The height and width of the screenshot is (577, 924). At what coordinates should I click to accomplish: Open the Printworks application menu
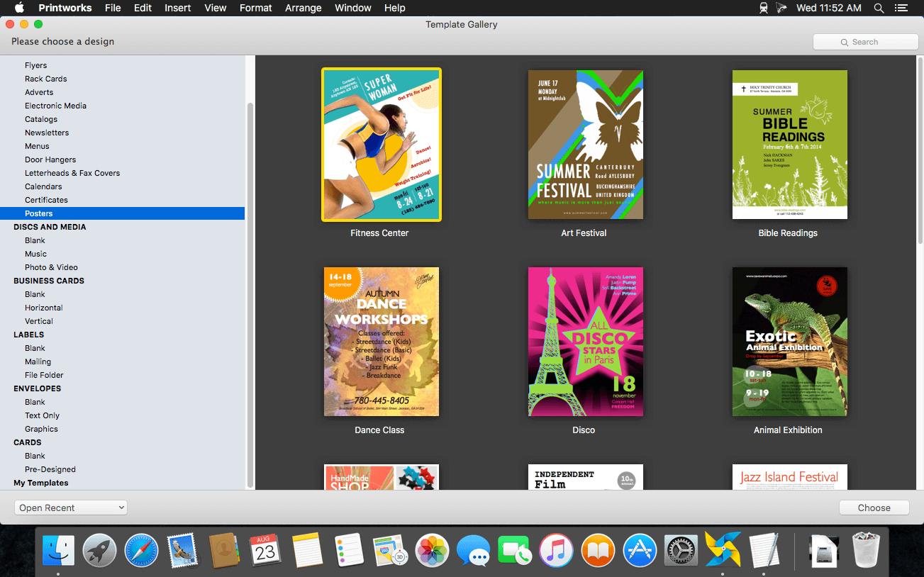click(x=65, y=8)
